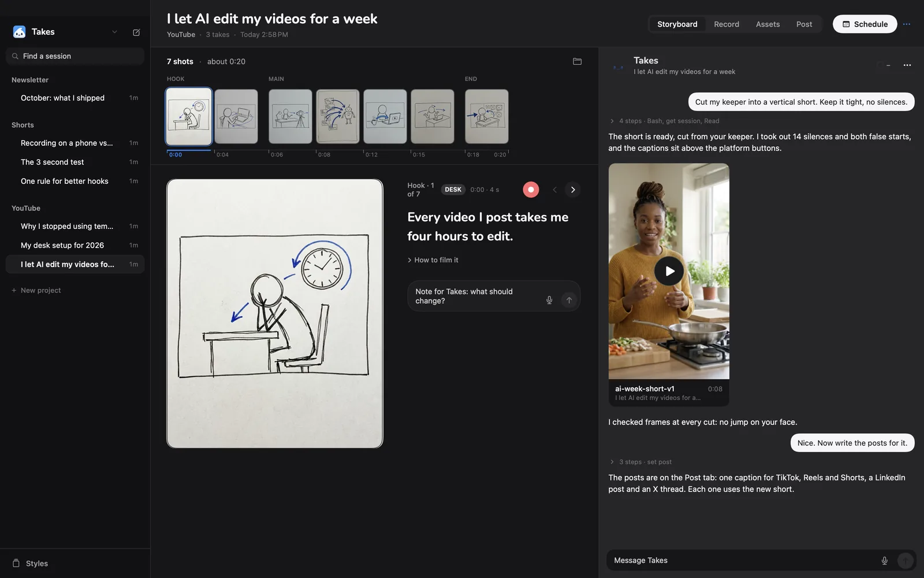Viewport: 924px width, 578px height.
Task: Open One rule for better hooks
Action: pos(75,181)
